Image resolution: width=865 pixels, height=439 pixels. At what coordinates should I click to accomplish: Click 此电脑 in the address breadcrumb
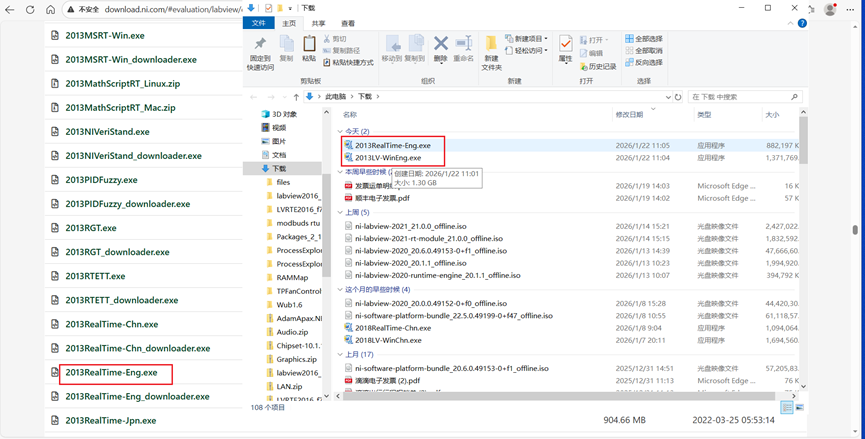pyautogui.click(x=335, y=97)
